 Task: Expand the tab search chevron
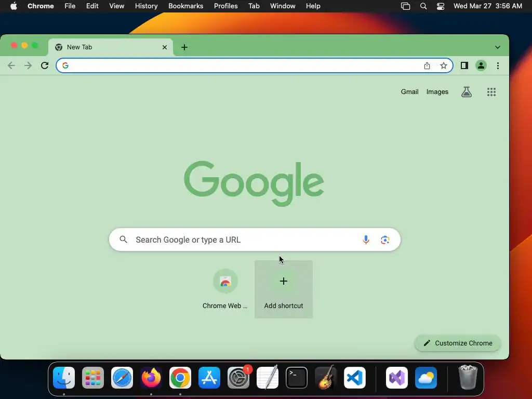(497, 47)
